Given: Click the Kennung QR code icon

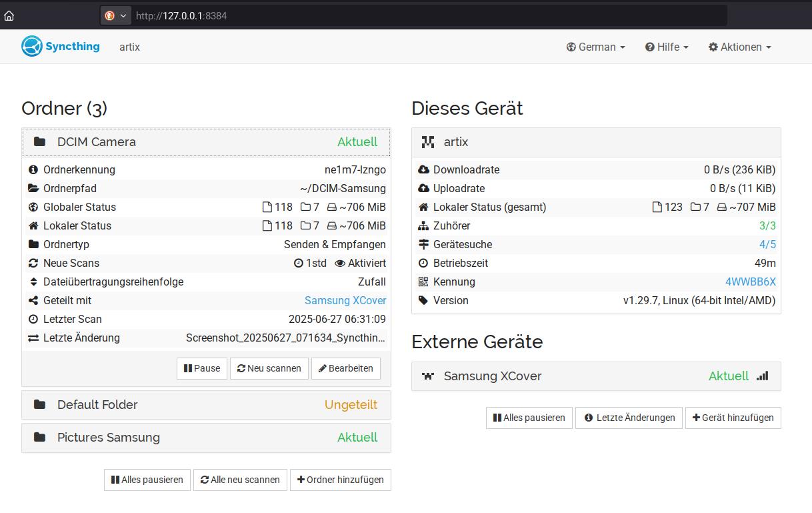Looking at the screenshot, I should (x=423, y=282).
